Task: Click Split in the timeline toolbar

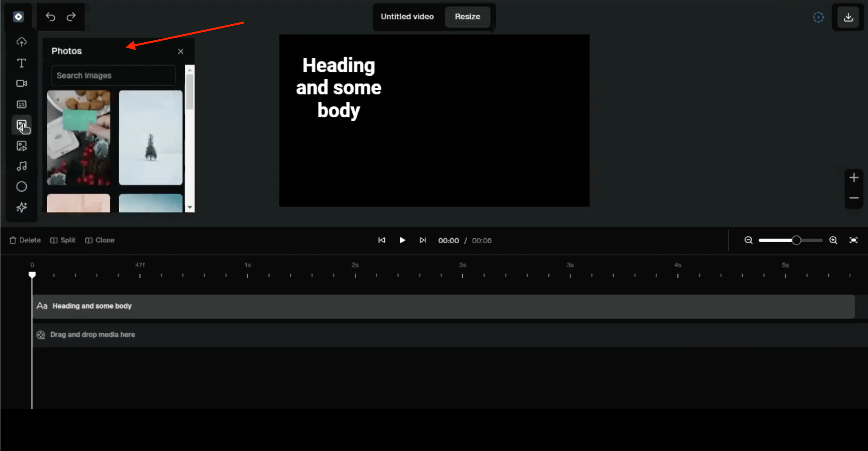Action: 63,240
